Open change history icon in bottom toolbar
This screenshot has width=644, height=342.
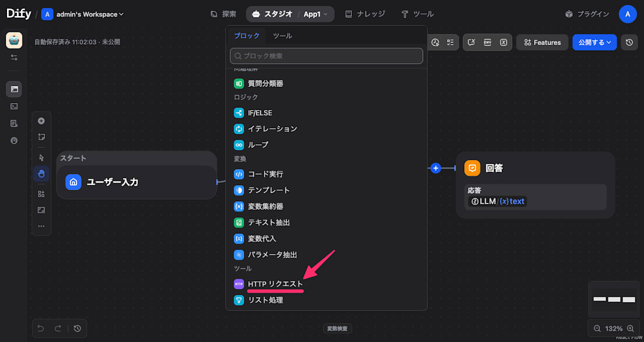click(77, 328)
